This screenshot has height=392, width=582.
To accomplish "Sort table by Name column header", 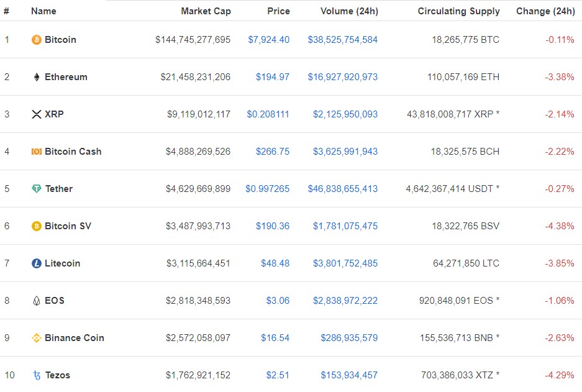I will [44, 11].
